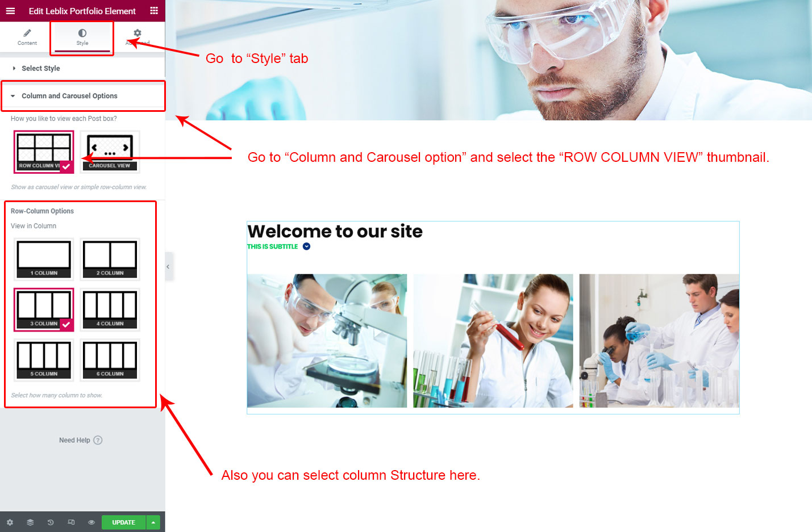Switch to the Content tab

[27, 37]
